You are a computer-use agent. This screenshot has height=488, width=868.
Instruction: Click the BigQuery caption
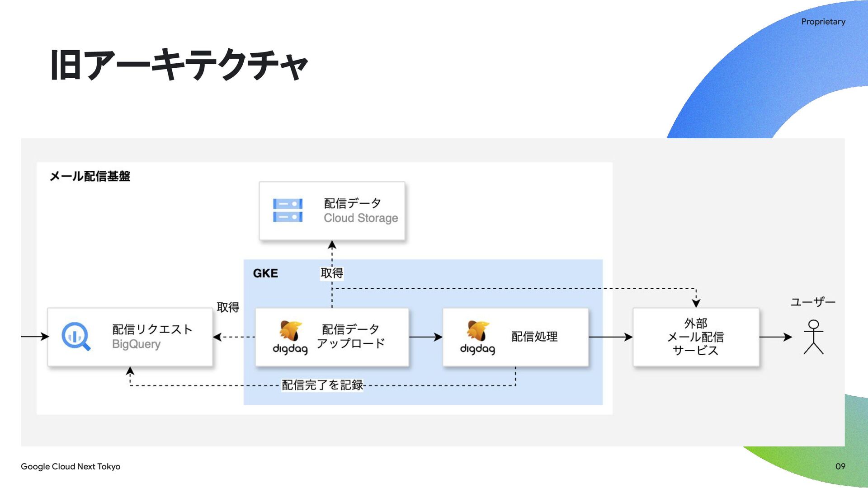(136, 344)
